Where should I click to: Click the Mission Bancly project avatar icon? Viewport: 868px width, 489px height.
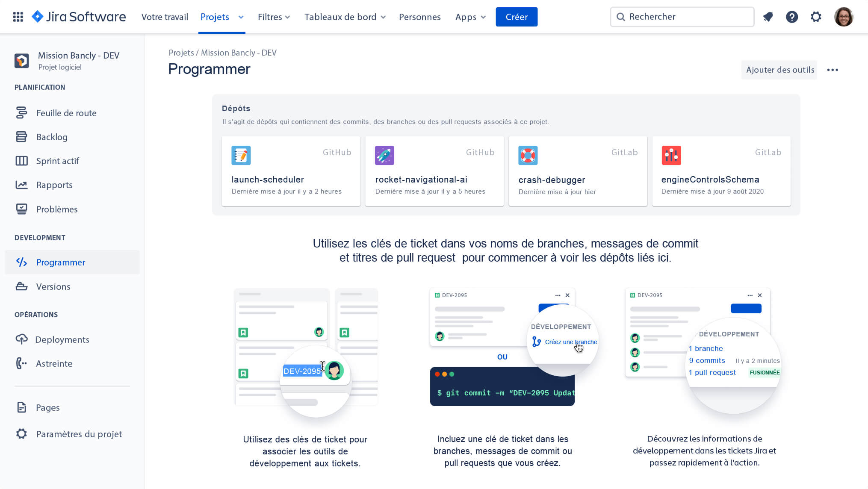coord(22,61)
